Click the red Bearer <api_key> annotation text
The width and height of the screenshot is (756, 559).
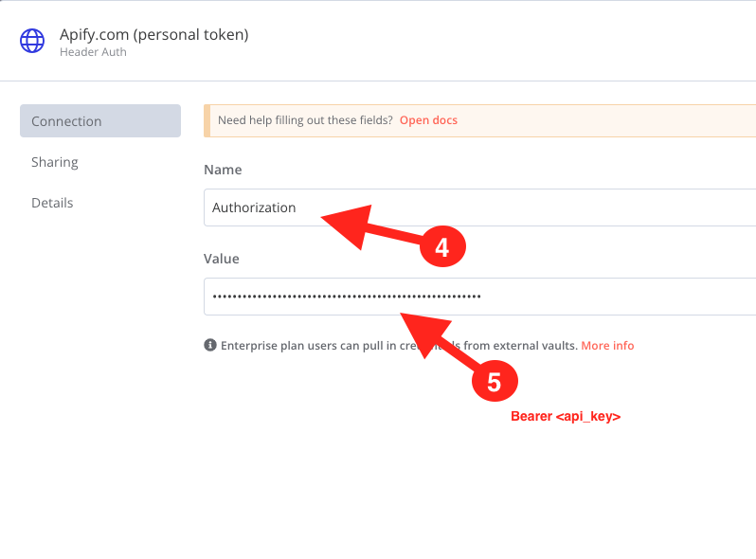click(566, 416)
